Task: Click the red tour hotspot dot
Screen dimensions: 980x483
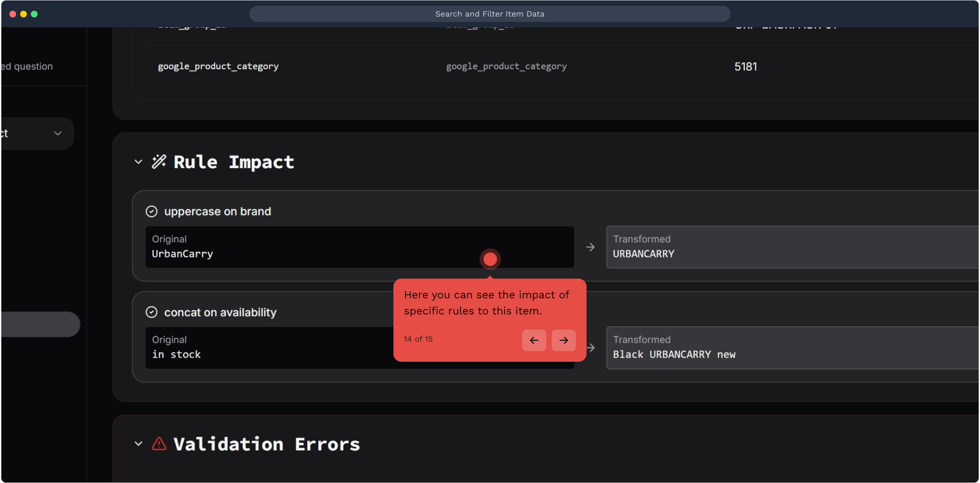Action: click(x=490, y=259)
